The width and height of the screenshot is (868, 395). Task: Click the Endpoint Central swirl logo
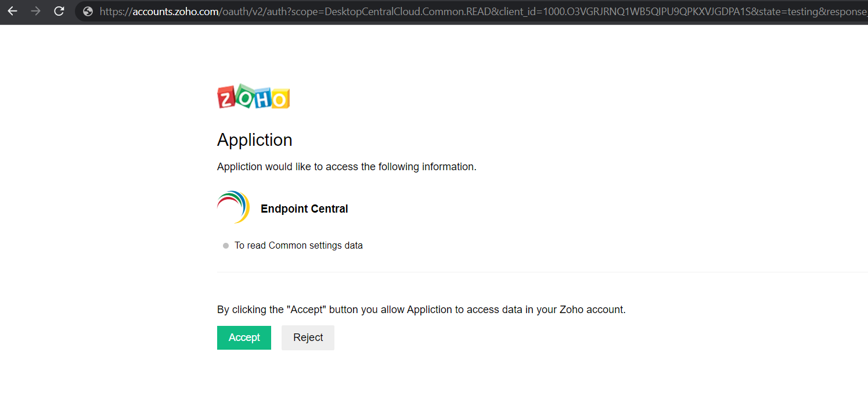233,207
